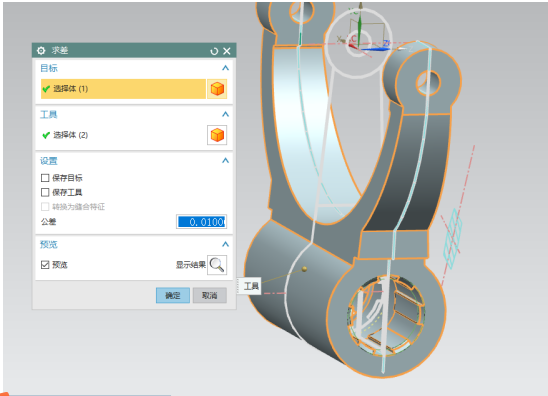Select the 选择体 (1) target row

pyautogui.click(x=123, y=89)
